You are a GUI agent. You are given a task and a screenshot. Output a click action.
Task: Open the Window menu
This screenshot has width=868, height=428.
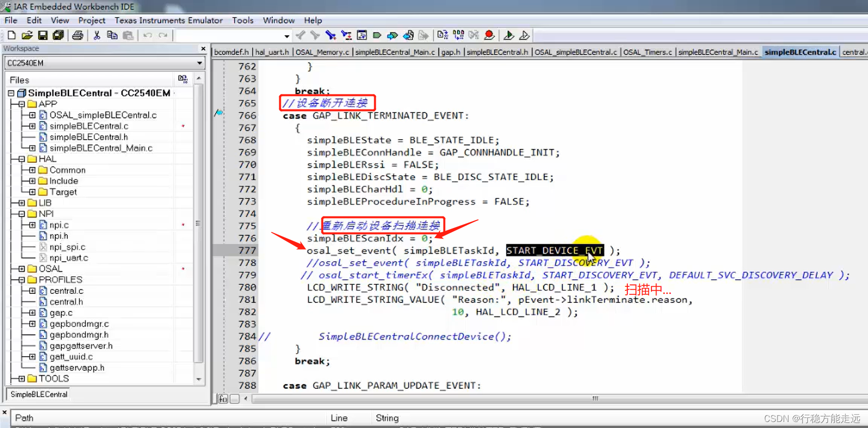pyautogui.click(x=279, y=21)
